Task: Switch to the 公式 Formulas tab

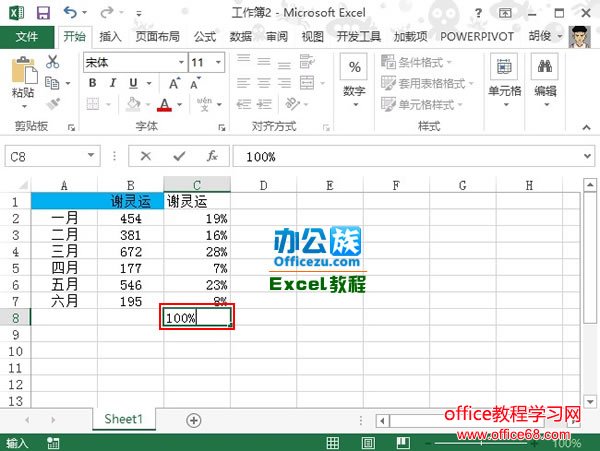Action: point(205,37)
